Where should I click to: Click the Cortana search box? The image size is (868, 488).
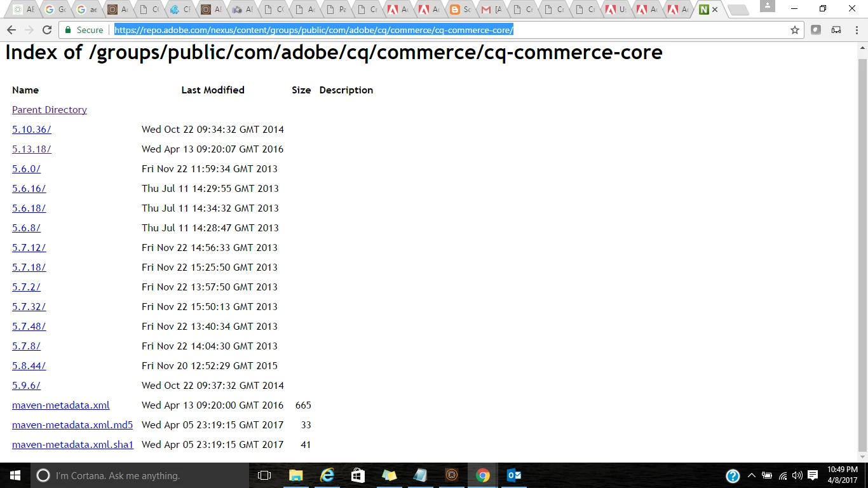point(140,475)
